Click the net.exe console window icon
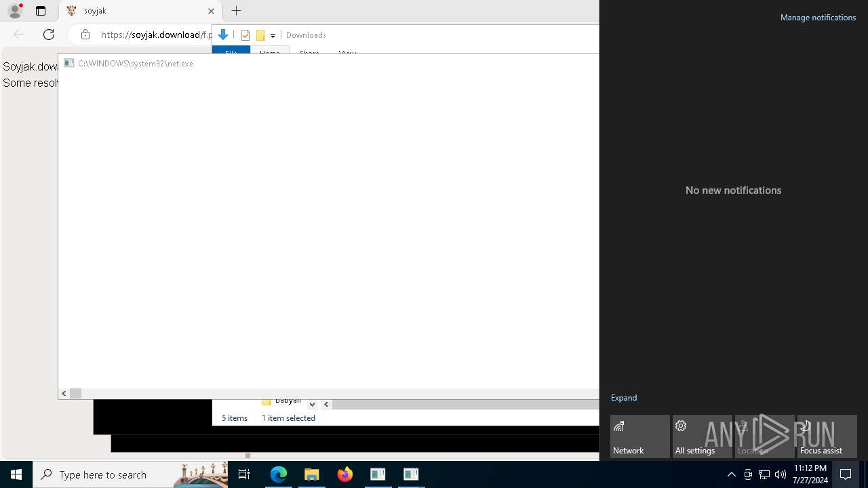The image size is (868, 488). pyautogui.click(x=68, y=63)
